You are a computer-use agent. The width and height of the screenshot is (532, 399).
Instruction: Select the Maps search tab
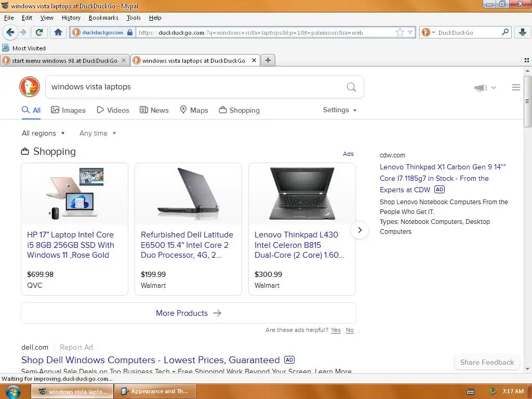(x=194, y=110)
